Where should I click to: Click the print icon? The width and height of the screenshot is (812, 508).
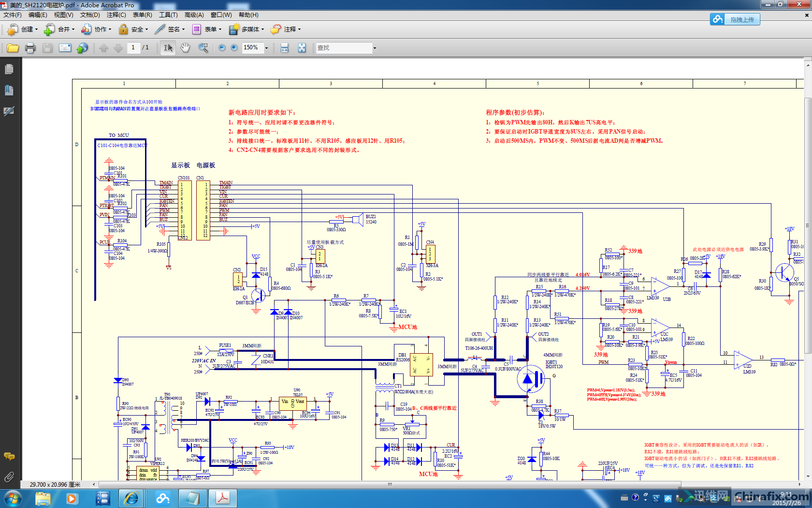[30, 48]
